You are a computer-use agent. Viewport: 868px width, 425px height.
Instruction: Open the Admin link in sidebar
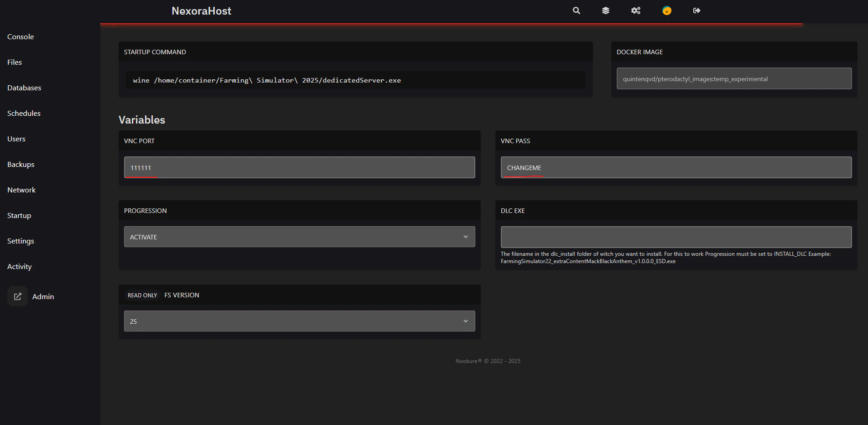[43, 296]
